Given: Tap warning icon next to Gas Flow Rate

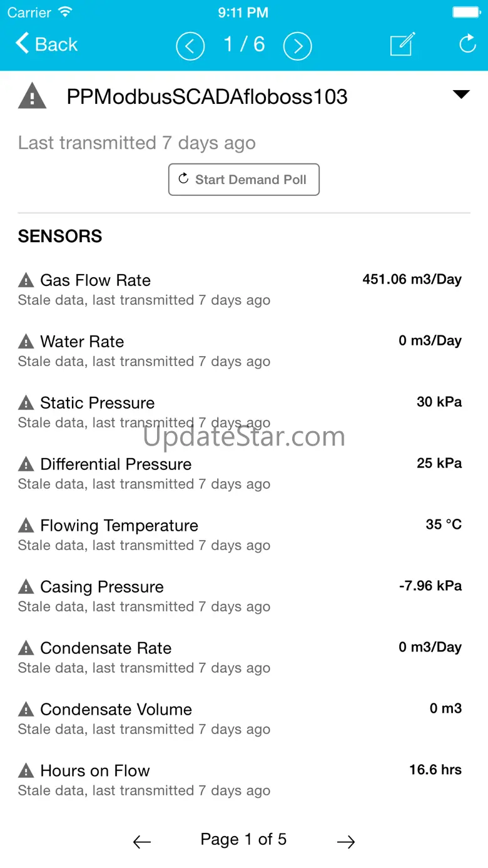Looking at the screenshot, I should 26,280.
